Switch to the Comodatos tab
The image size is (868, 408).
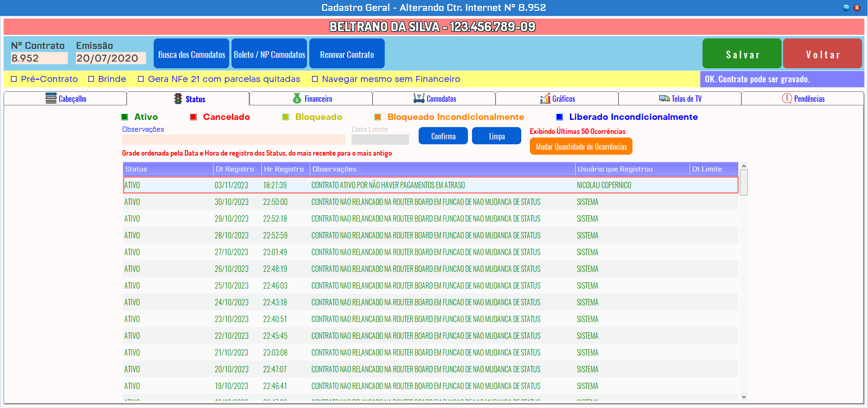tap(434, 99)
